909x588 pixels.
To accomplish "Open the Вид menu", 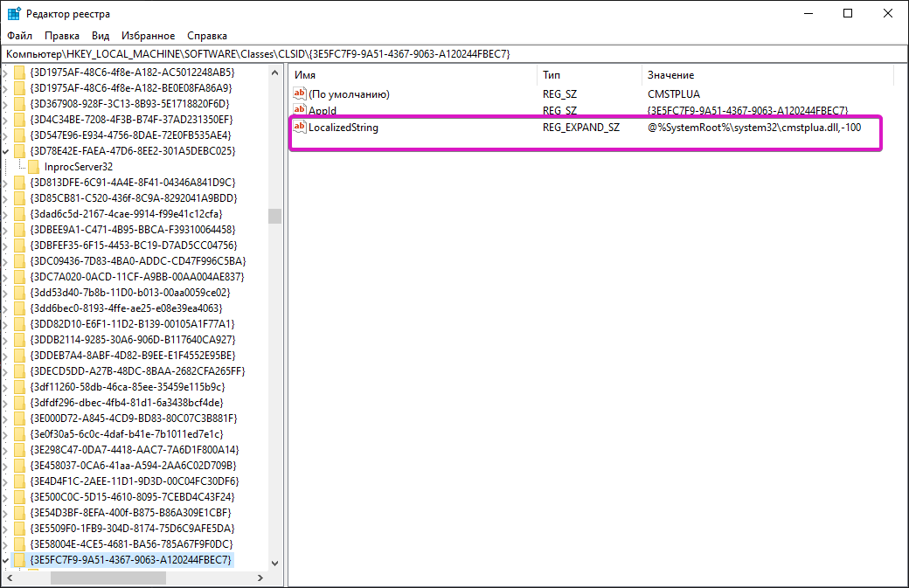I will pyautogui.click(x=101, y=36).
